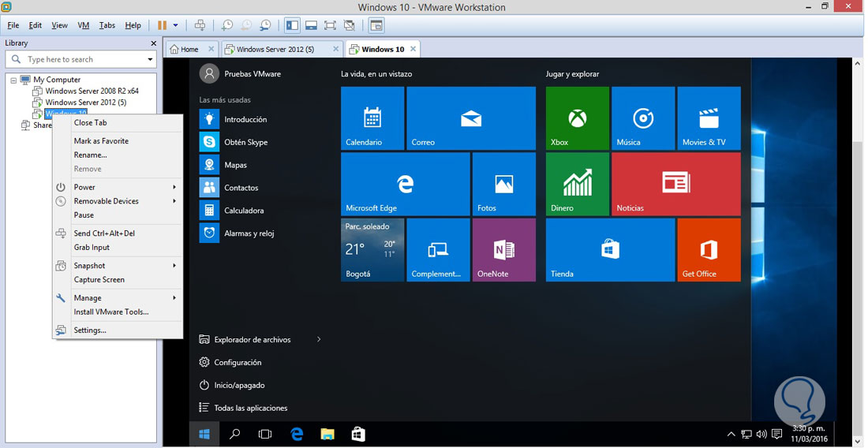This screenshot has height=448, width=868.
Task: Open the snapshot manager toolbar icon
Action: (266, 25)
